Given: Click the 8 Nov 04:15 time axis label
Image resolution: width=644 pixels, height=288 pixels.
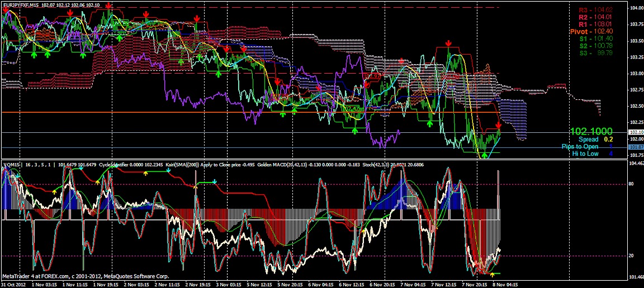Looking at the screenshot, I should [505, 284].
